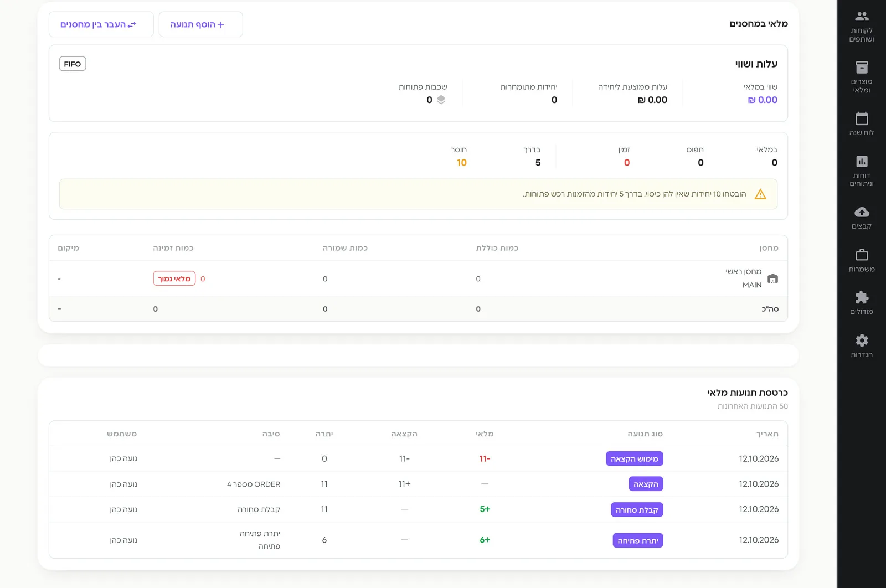Click the מלאי נמוך low-stock badge
This screenshot has width=886, height=588.
click(174, 278)
